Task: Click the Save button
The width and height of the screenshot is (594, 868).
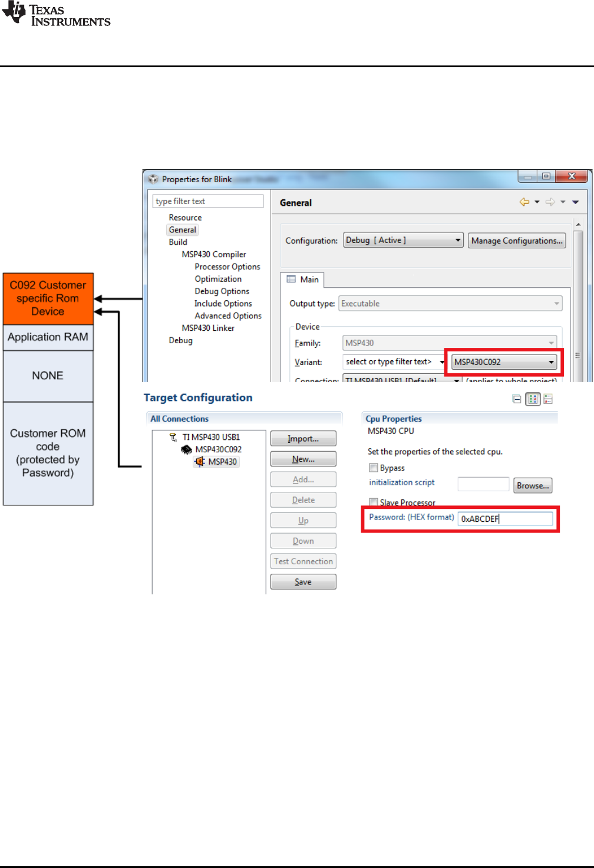Action: point(303,582)
